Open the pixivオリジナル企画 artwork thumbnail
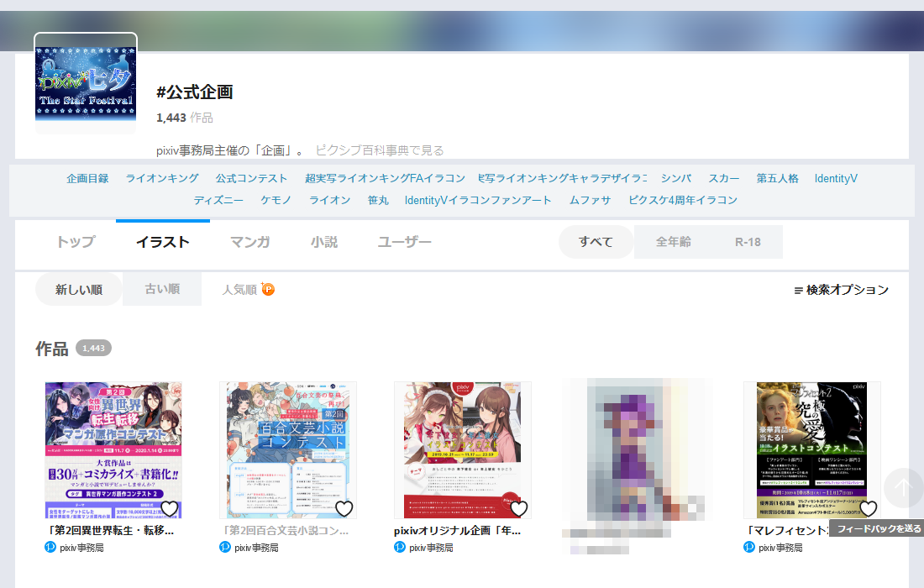This screenshot has height=588, width=924. tap(463, 450)
